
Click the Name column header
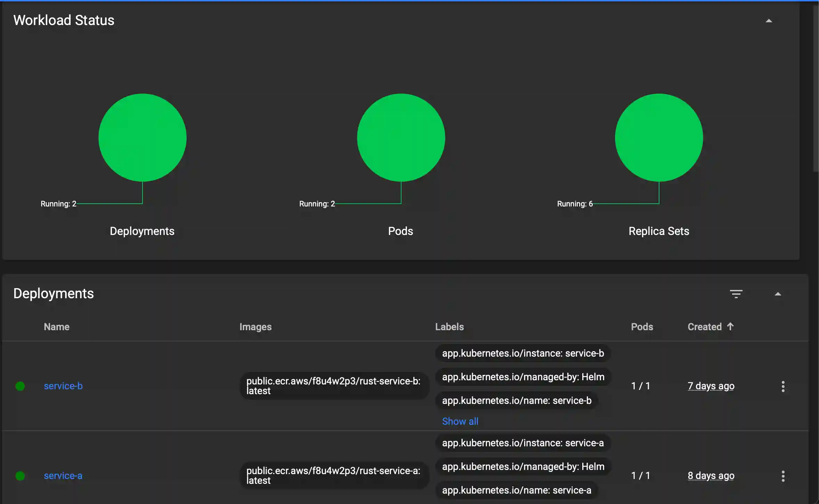(x=57, y=327)
